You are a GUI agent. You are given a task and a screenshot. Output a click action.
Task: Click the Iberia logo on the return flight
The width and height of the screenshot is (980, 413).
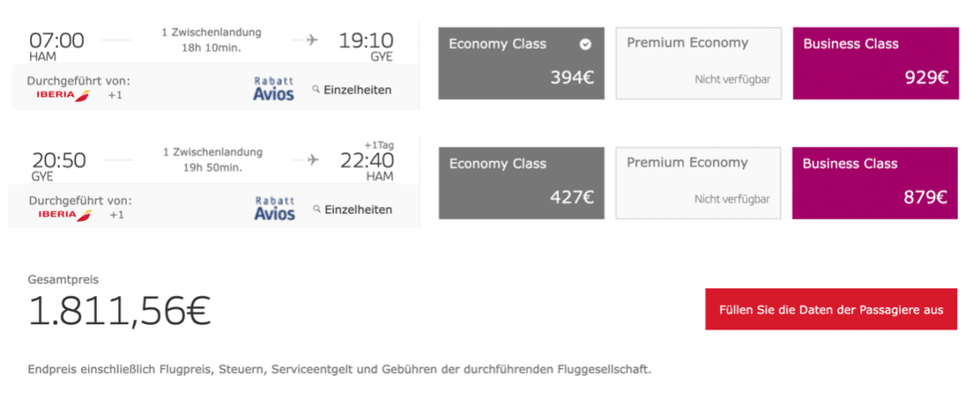click(x=70, y=215)
